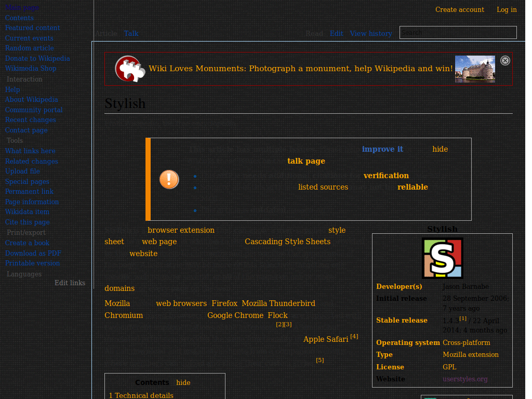Click the listed sources link

pos(323,187)
